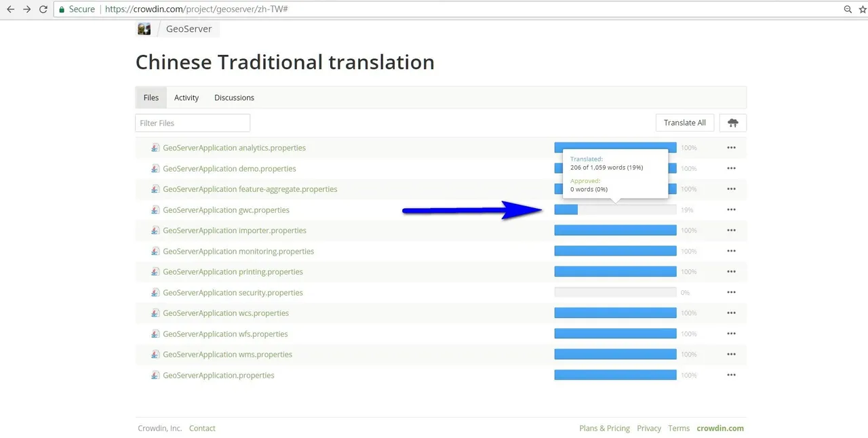868x438 pixels.
Task: Click the importer.properties full progress bar
Action: pyautogui.click(x=615, y=231)
